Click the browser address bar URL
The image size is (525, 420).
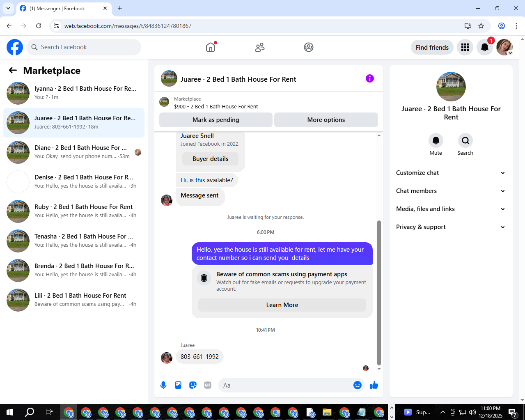[128, 26]
